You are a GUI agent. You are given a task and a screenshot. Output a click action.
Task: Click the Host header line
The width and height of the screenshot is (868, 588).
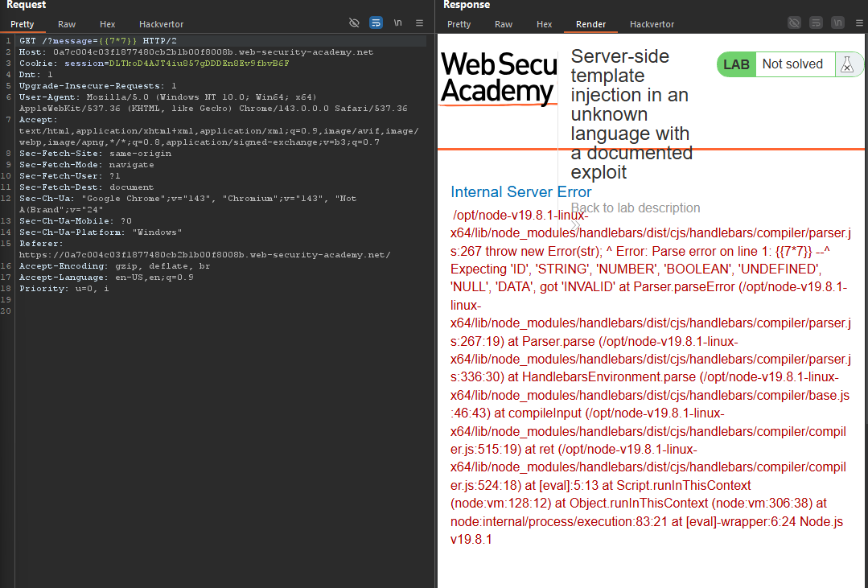pyautogui.click(x=196, y=52)
